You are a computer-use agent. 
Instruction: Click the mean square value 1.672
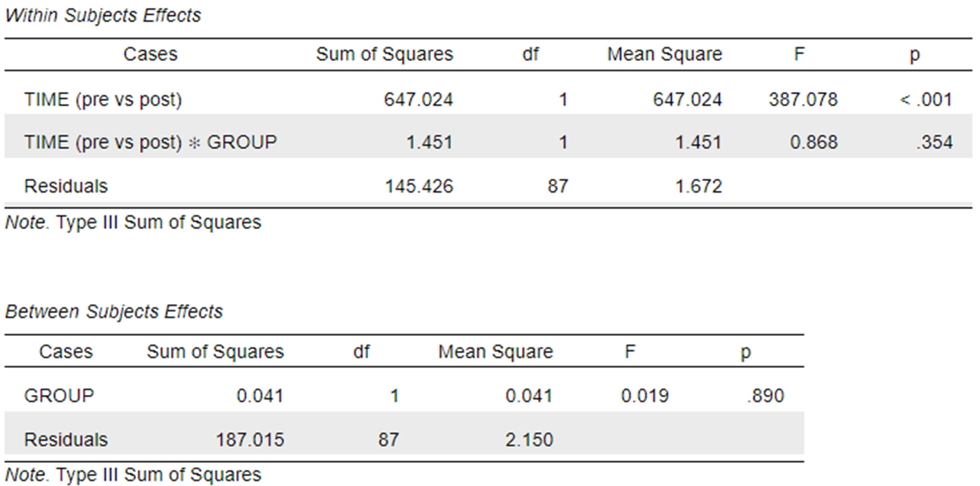(x=699, y=186)
